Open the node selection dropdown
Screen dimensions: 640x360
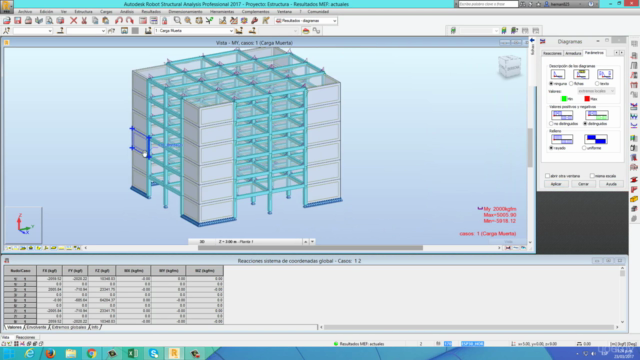coord(33,31)
